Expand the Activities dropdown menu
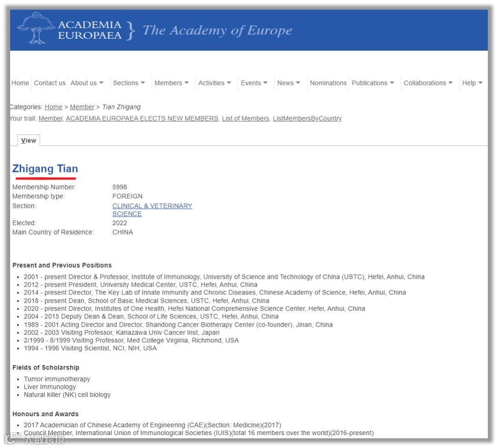Image resolution: width=498 pixels, height=448 pixels. point(215,83)
